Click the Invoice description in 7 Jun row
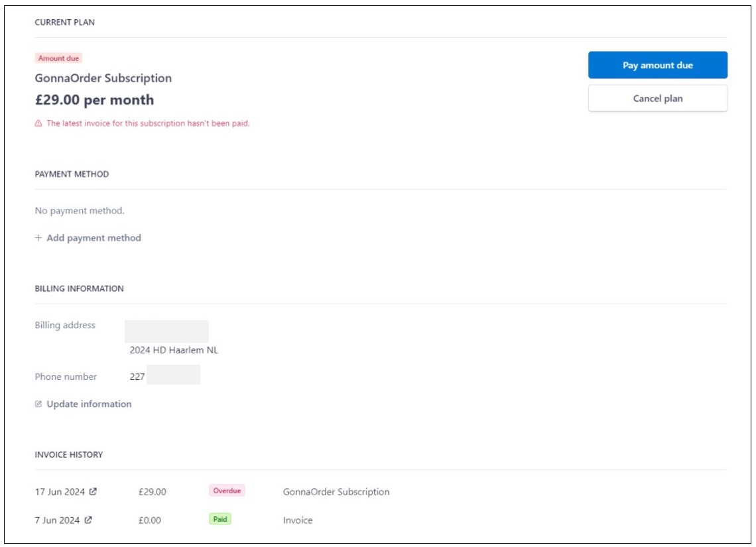This screenshot has width=756, height=547. click(x=298, y=520)
